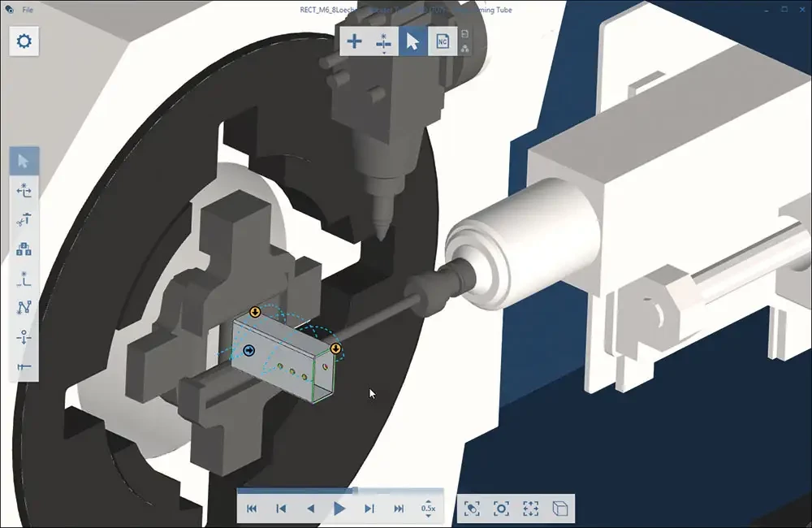Click the small hierarchy structure icon

coord(465,49)
